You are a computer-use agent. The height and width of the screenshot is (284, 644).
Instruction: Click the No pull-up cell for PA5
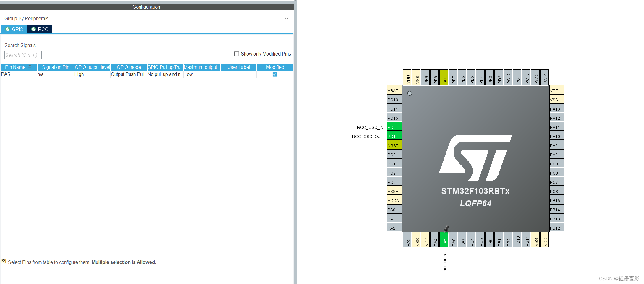pyautogui.click(x=165, y=74)
